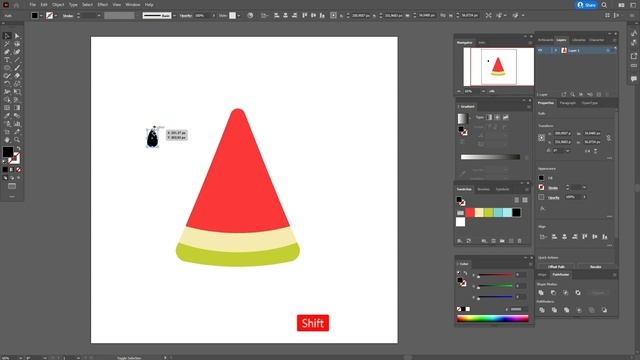Click the Recolor quick action button

tap(596, 267)
